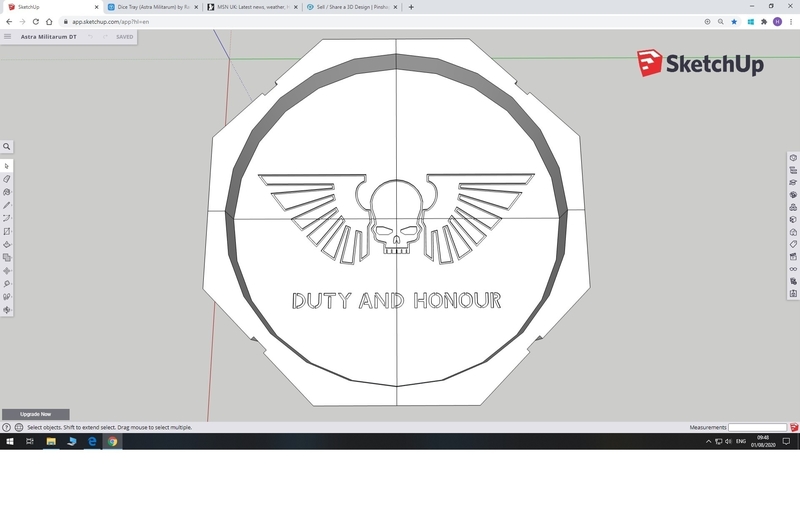Open the Search SketchUp magnifier

(7, 146)
